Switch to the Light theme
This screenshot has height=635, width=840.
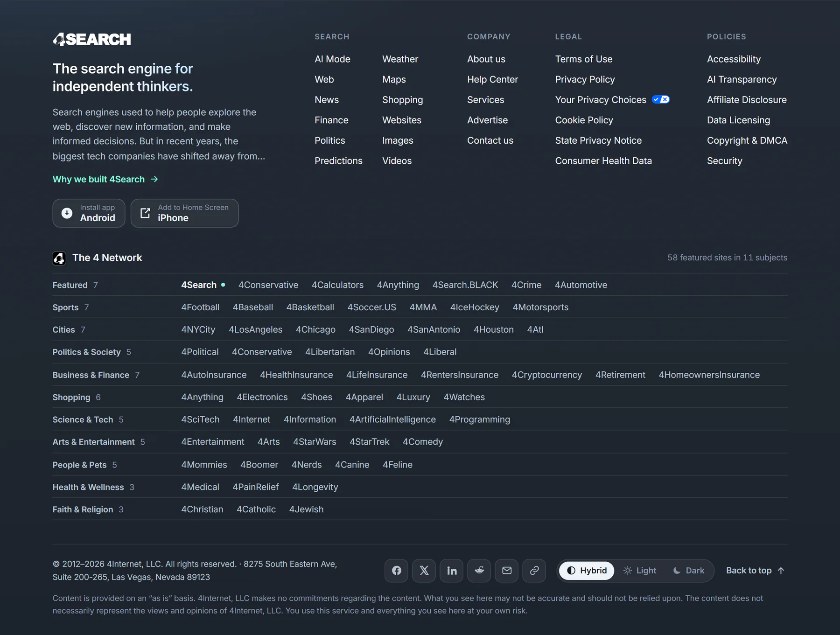(x=640, y=571)
